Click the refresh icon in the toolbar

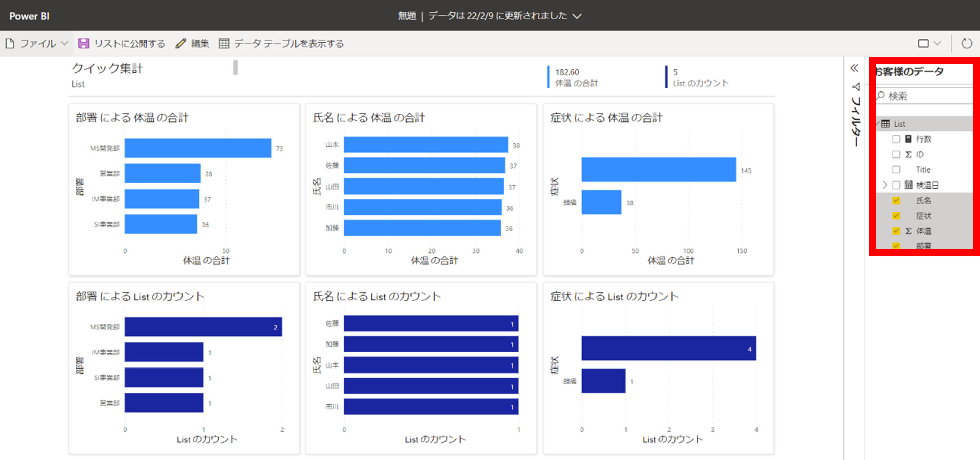967,43
